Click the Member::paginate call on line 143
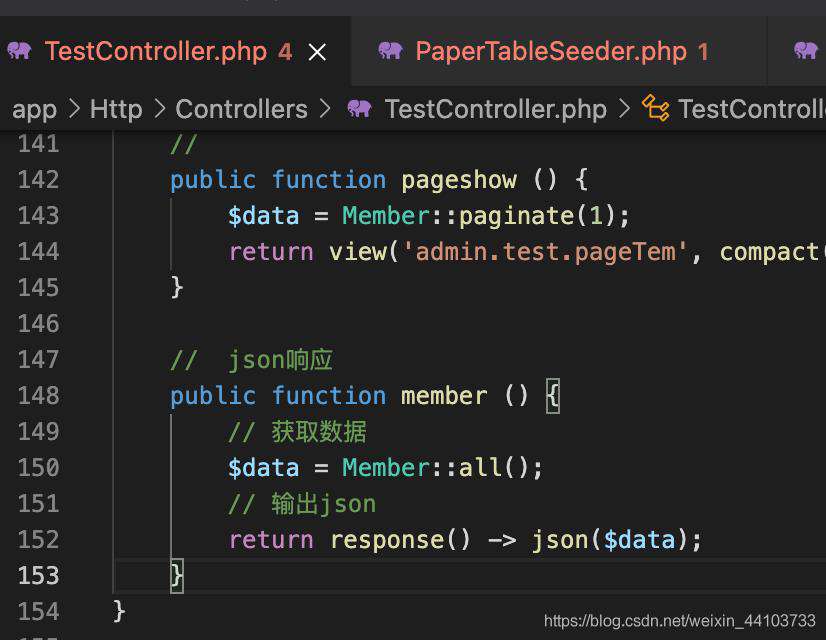Image resolution: width=826 pixels, height=640 pixels. (x=485, y=216)
